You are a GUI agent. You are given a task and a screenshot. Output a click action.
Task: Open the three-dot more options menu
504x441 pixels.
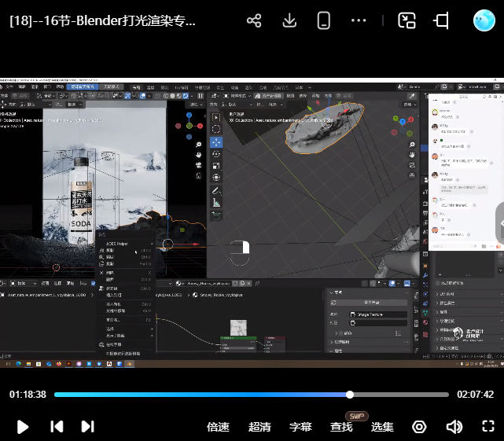pyautogui.click(x=359, y=21)
